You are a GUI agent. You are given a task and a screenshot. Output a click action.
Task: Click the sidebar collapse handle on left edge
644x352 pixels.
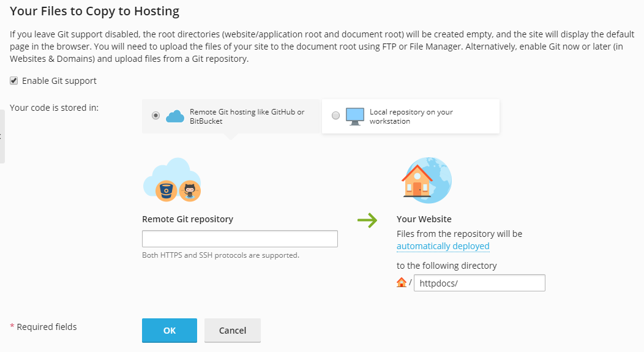pyautogui.click(x=2, y=136)
